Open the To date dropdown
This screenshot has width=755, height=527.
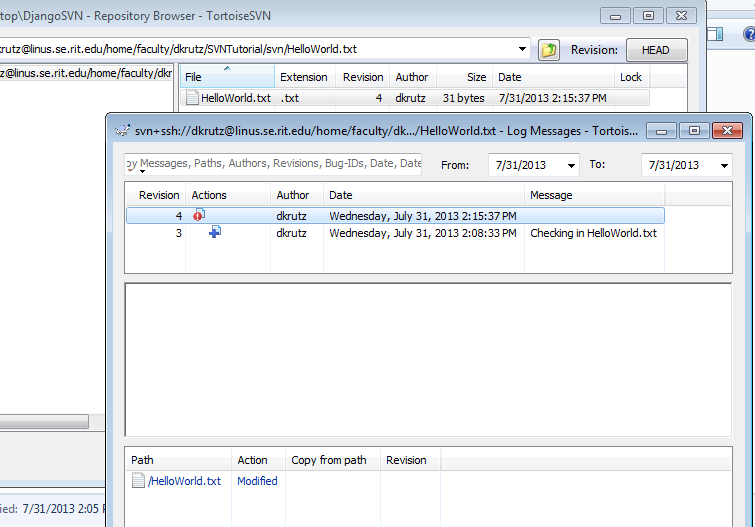coord(724,166)
